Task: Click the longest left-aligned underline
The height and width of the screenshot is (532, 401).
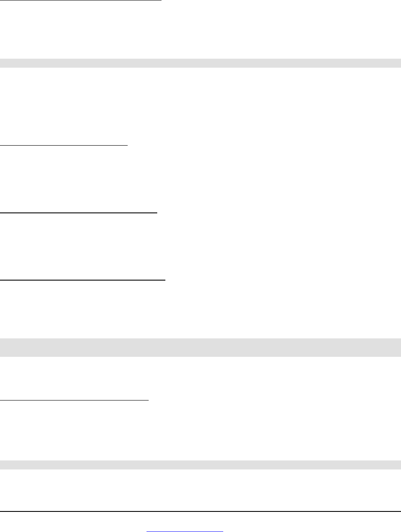Action: coord(83,280)
